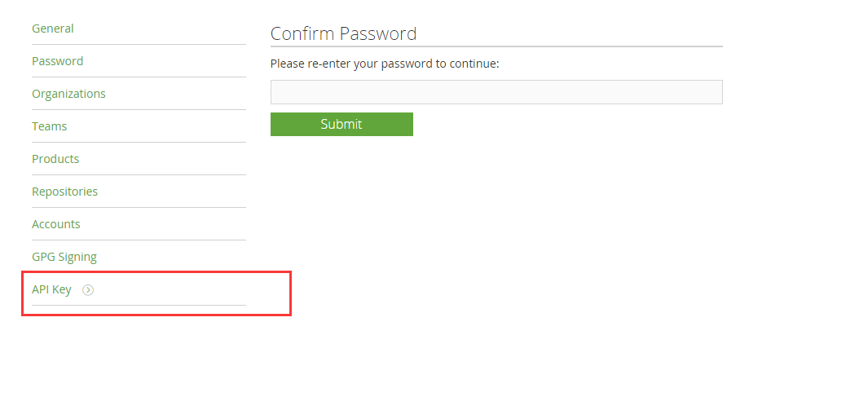868x410 pixels.
Task: Go to the Password settings page
Action: click(58, 61)
